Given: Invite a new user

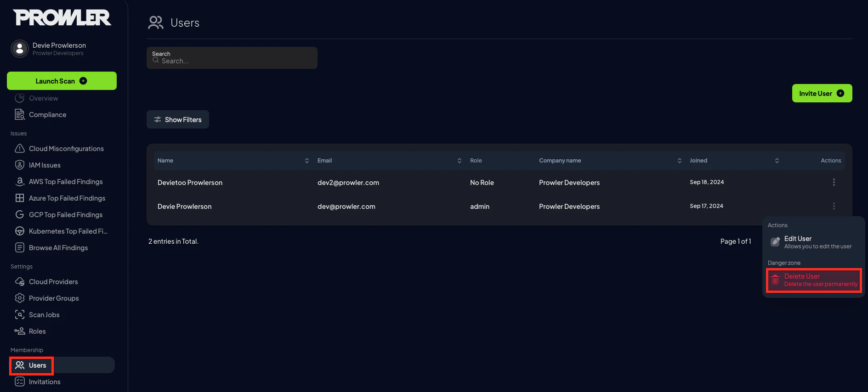Looking at the screenshot, I should (x=822, y=93).
